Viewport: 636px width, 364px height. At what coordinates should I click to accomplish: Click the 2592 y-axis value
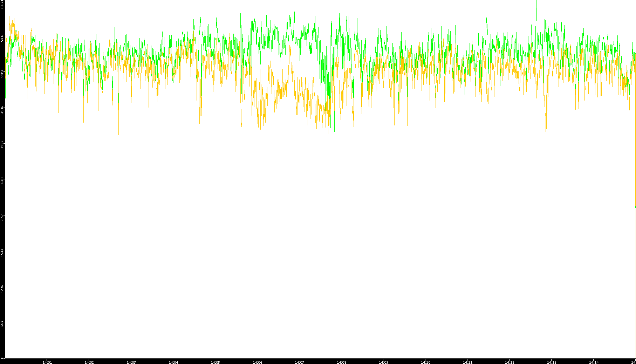point(2,217)
